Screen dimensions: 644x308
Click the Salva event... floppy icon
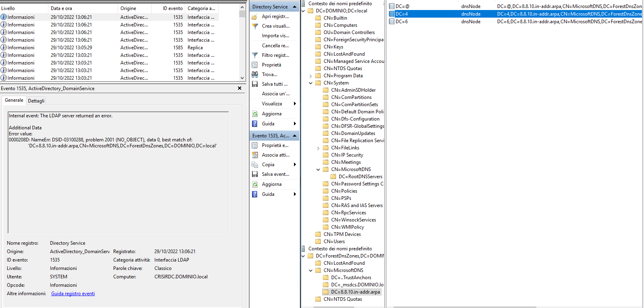254,174
